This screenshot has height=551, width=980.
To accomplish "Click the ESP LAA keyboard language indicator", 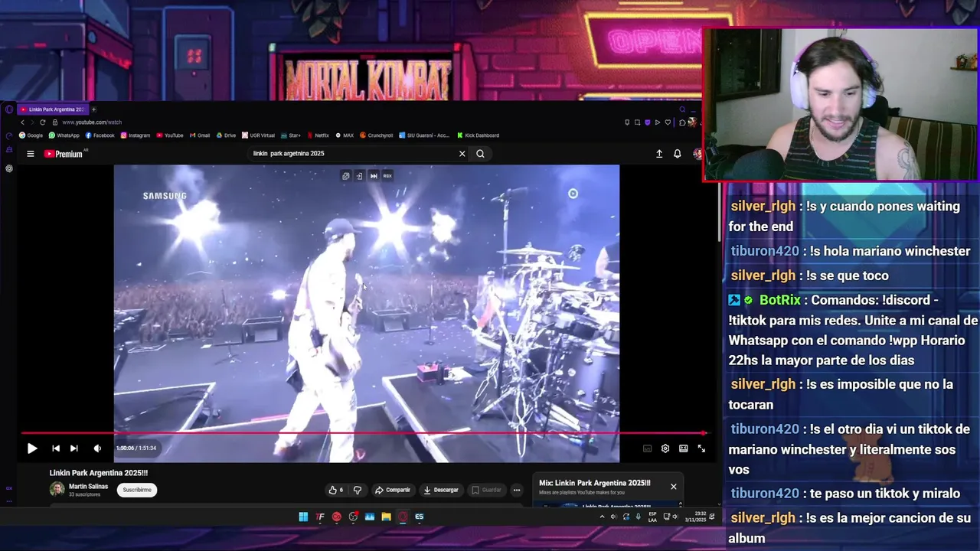I will [x=652, y=517].
